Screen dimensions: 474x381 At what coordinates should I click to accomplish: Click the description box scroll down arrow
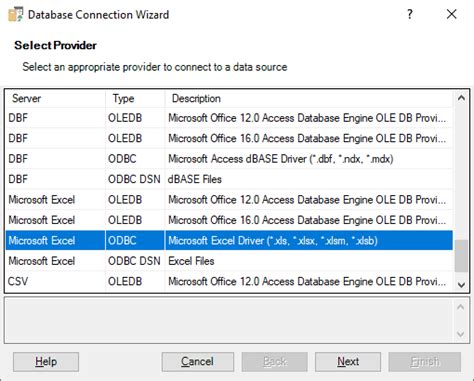click(461, 334)
